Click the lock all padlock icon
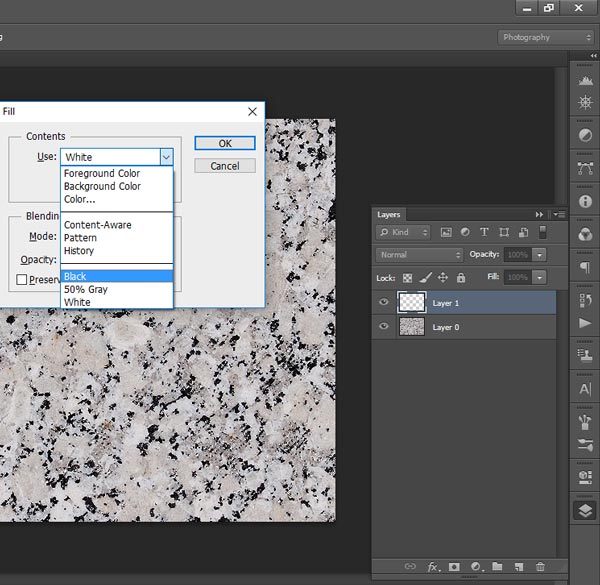The height and width of the screenshot is (585, 600). 461,277
